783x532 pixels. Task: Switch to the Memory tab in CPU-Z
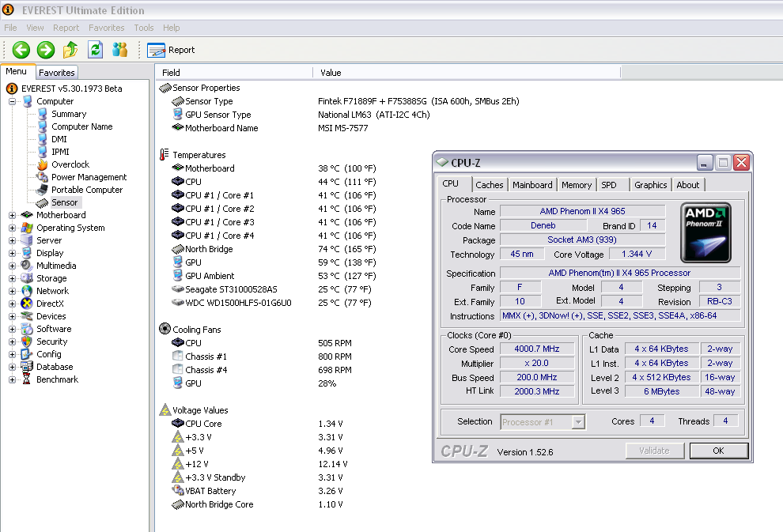point(577,185)
